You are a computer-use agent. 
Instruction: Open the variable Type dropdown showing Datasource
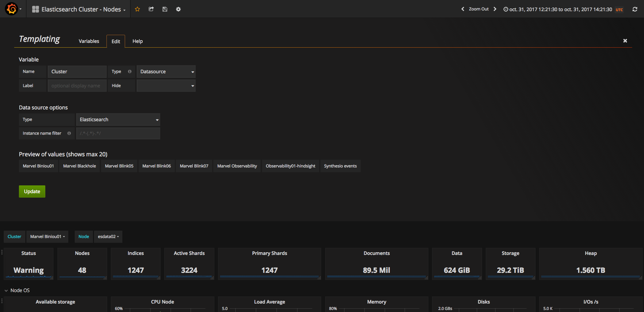coord(166,72)
